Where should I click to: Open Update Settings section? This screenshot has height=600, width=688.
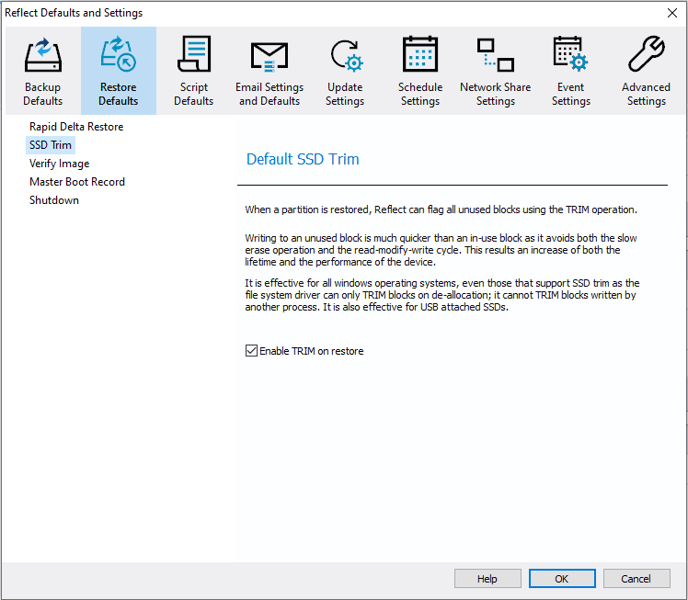(x=344, y=71)
